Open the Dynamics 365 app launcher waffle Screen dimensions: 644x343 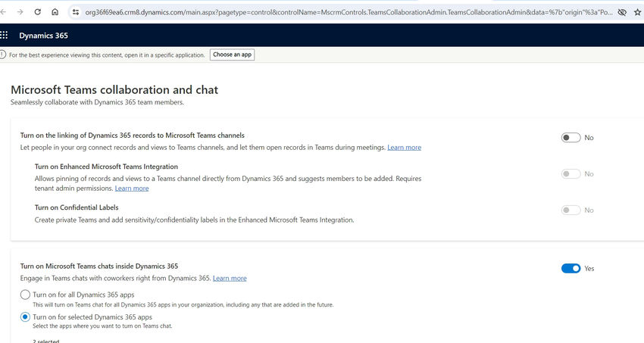[5, 35]
